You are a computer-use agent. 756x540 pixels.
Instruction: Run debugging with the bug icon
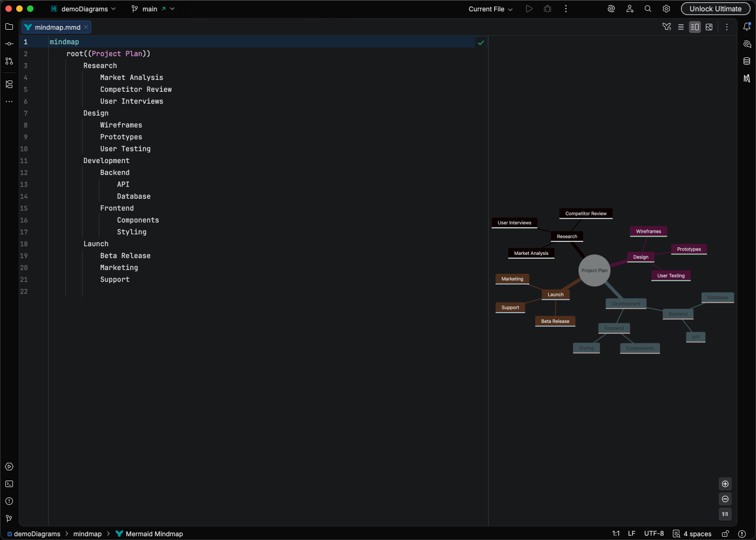(547, 9)
